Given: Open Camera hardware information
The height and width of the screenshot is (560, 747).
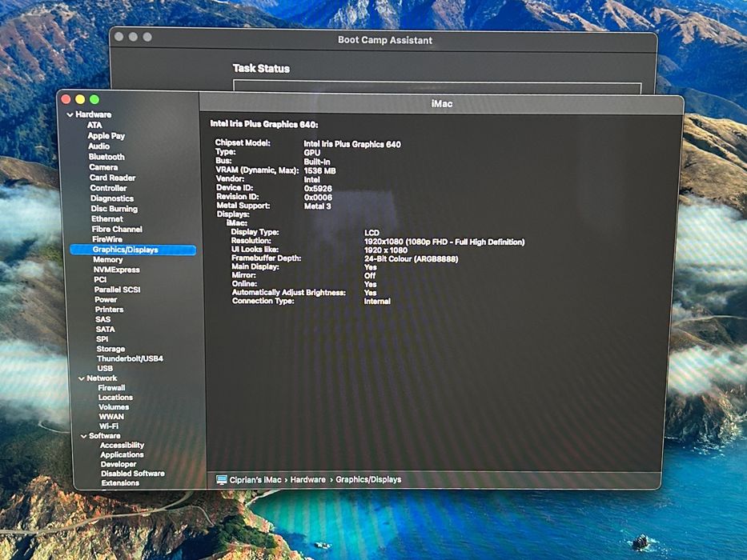Looking at the screenshot, I should point(103,167).
